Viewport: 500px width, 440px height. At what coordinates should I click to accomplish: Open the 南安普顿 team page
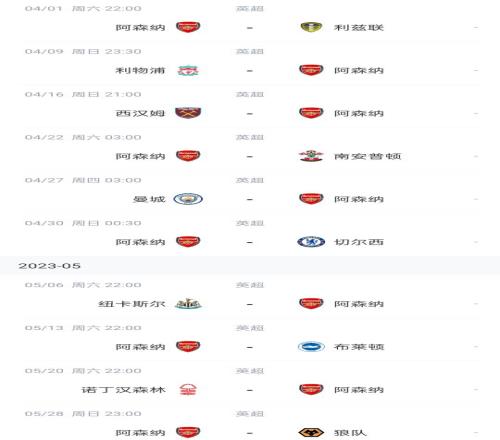pos(367,156)
